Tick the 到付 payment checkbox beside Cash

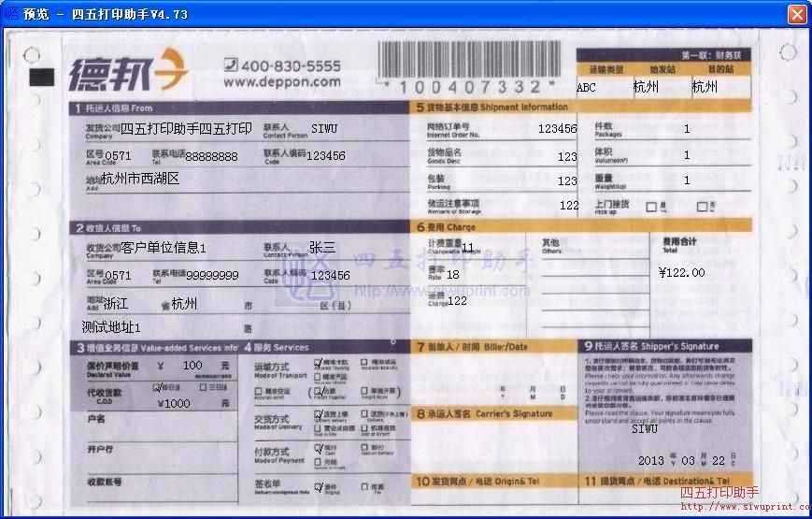coord(364,447)
